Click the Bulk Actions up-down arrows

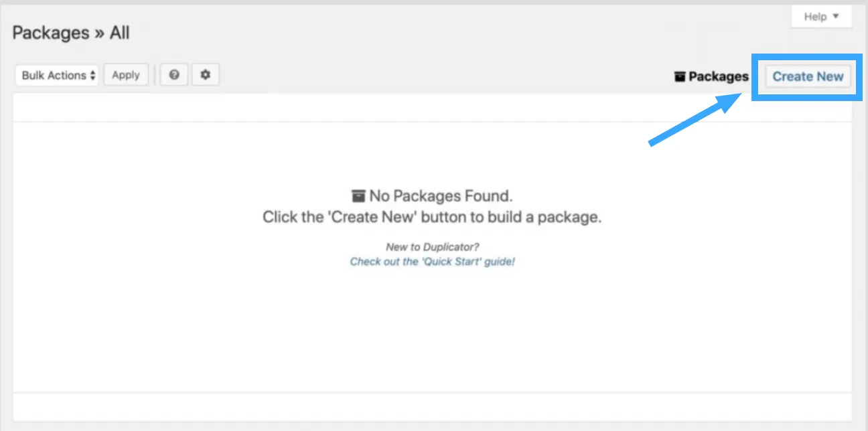92,75
